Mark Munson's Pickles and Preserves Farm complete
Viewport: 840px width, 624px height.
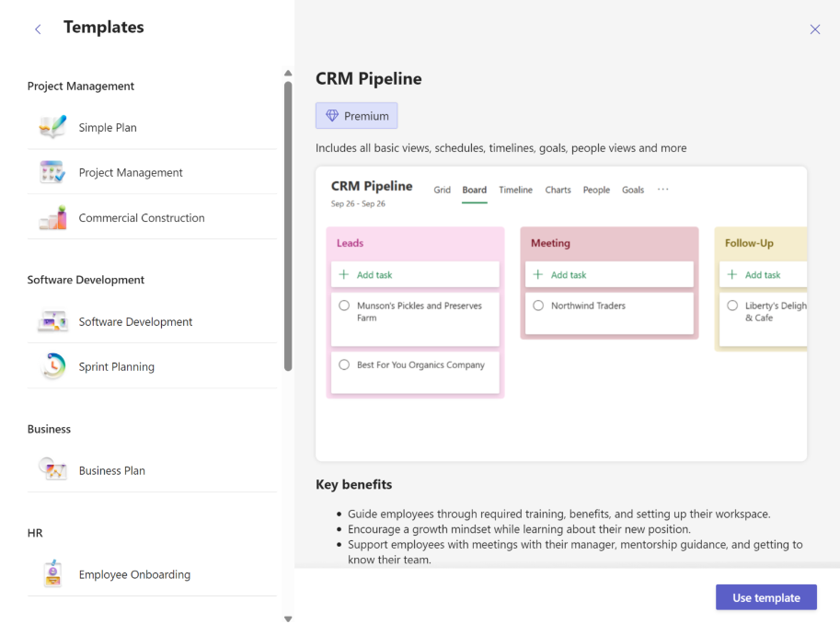344,306
